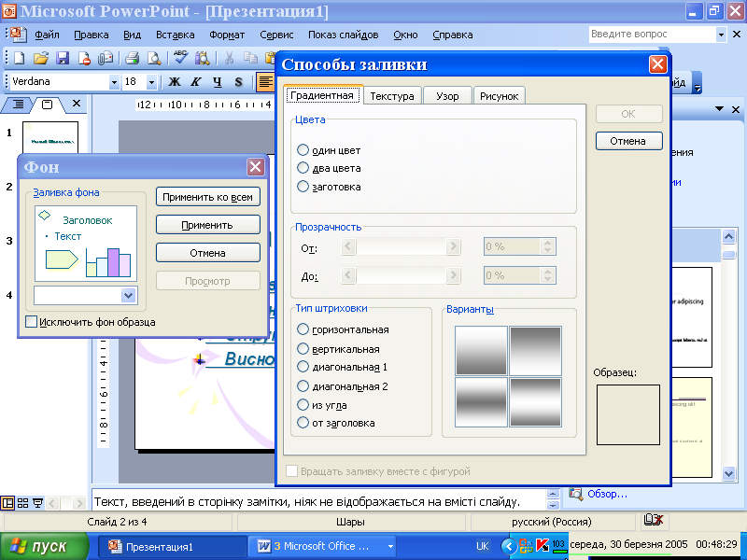Image resolution: width=747 pixels, height=560 pixels.
Task: Open the Формат menu
Action: [227, 35]
